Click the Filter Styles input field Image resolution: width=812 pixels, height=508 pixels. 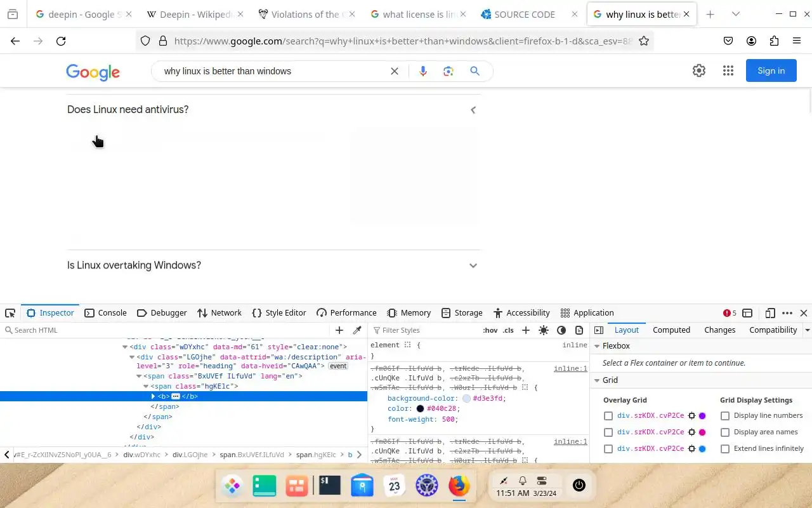425,330
